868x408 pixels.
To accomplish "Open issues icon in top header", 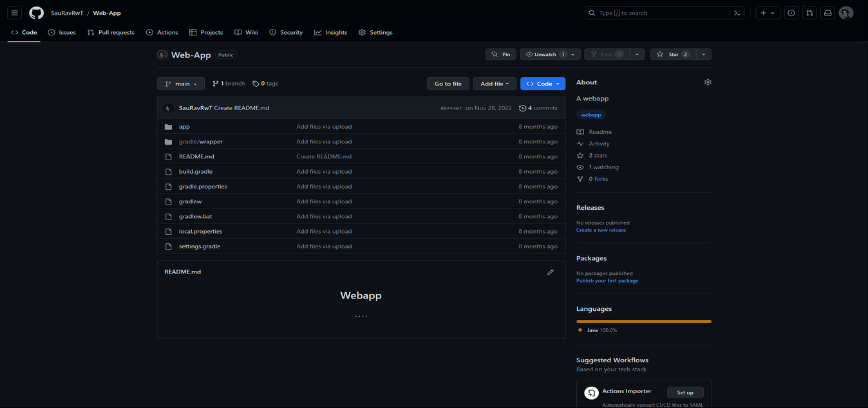I will tap(791, 13).
